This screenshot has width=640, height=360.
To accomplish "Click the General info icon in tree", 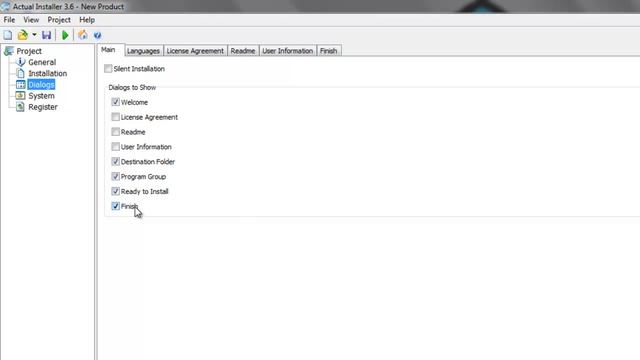I will (x=20, y=62).
